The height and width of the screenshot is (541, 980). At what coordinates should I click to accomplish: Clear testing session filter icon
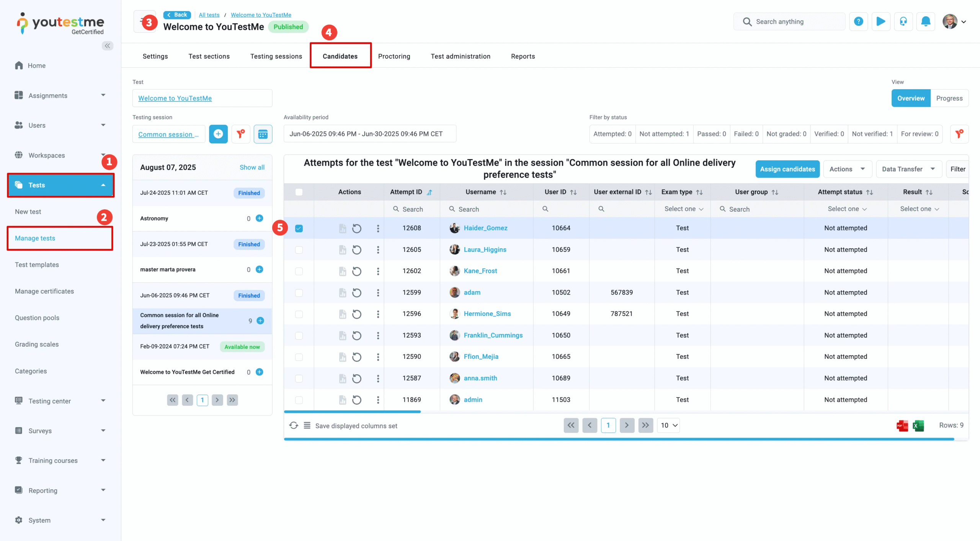(x=240, y=134)
